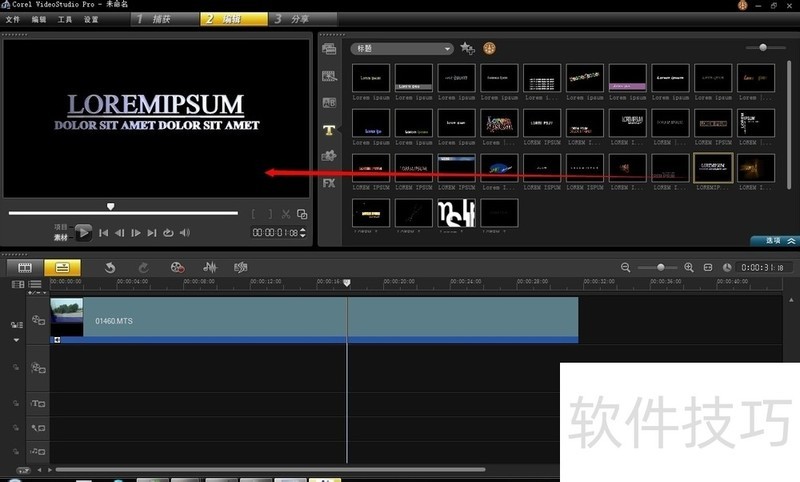The image size is (800, 482).
Task: Adjust the timeline zoom slider
Action: click(660, 268)
